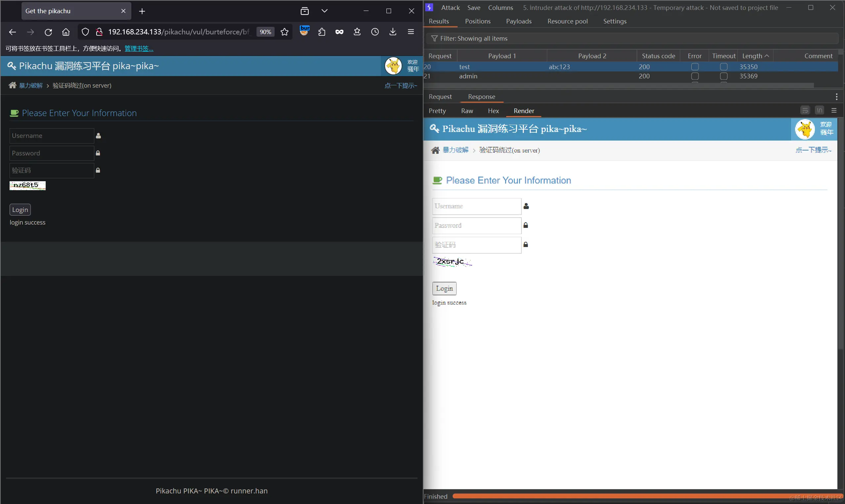
Task: Click the Filter: Showing all items bar
Action: (632, 38)
